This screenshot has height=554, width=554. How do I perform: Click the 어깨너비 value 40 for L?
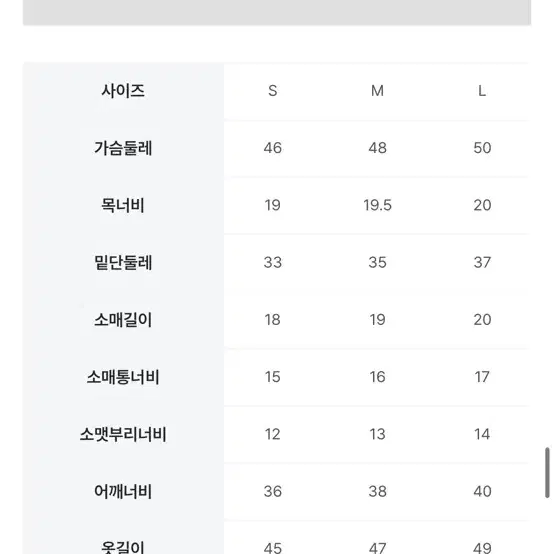(482, 491)
